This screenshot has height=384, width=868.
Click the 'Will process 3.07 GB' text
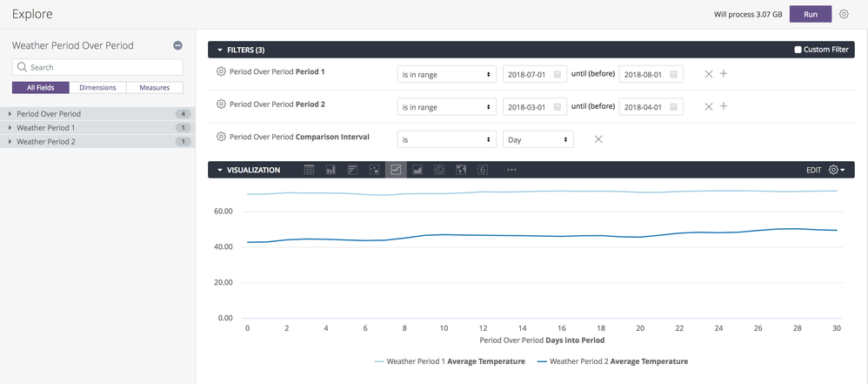[748, 15]
